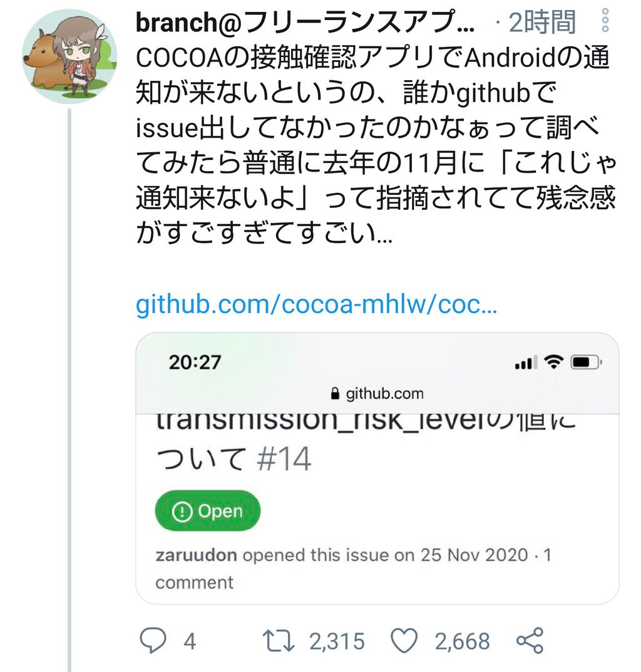
Task: Tap the reply speech bubble icon
Action: 153,640
